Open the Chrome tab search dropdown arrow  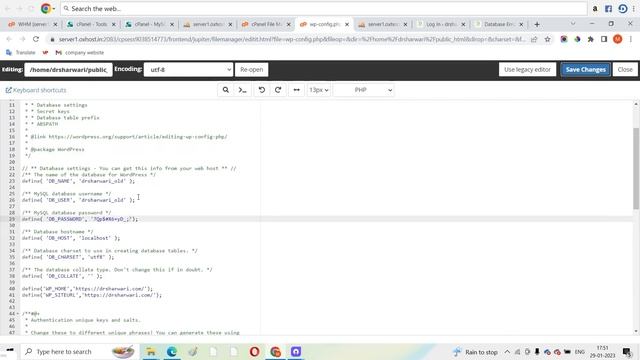tap(573, 24)
